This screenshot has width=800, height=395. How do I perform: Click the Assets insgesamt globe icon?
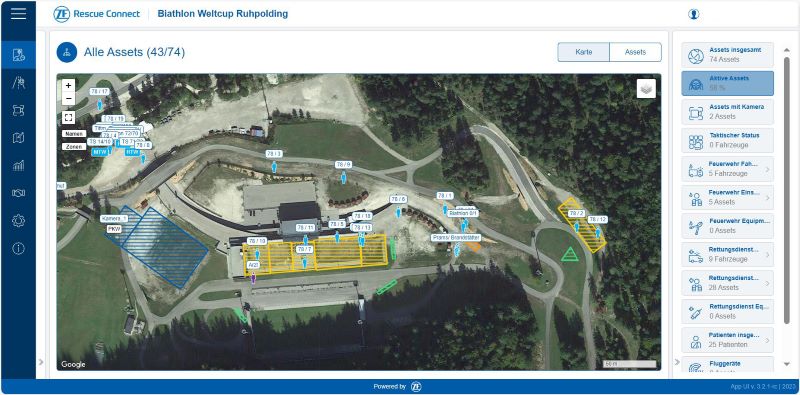point(696,55)
